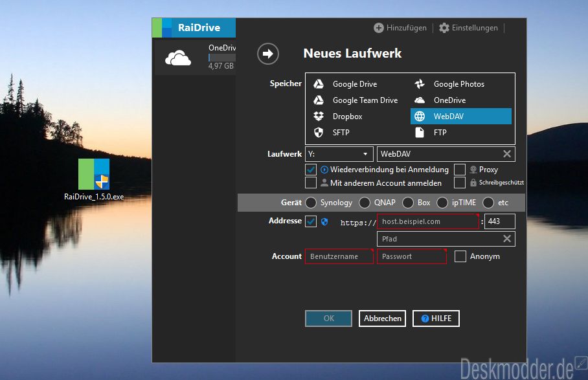Focus the port field showing 443
The image size is (588, 380).
click(x=500, y=221)
